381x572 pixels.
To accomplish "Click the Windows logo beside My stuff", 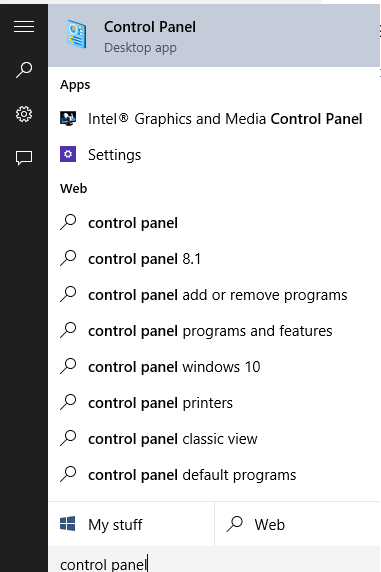I will point(68,524).
